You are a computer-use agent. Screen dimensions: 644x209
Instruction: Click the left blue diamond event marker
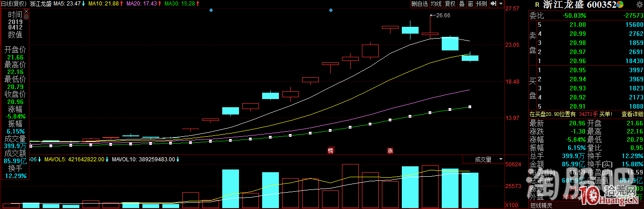point(211,10)
